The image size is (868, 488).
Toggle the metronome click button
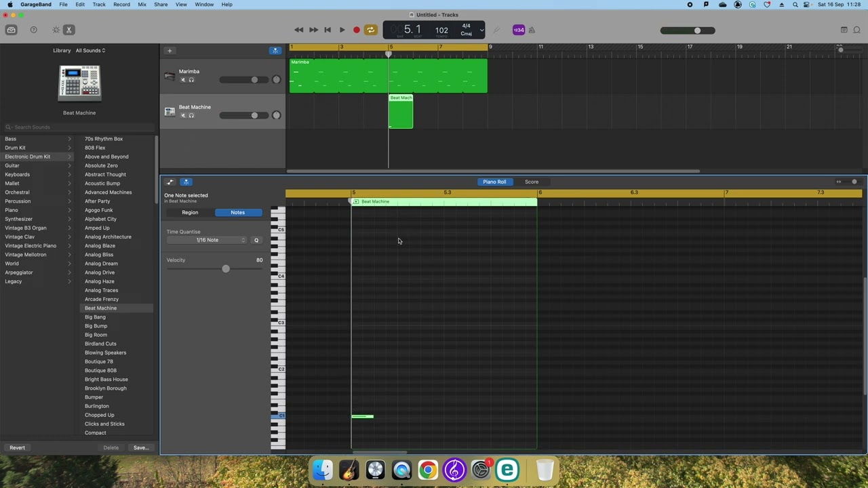pos(532,30)
